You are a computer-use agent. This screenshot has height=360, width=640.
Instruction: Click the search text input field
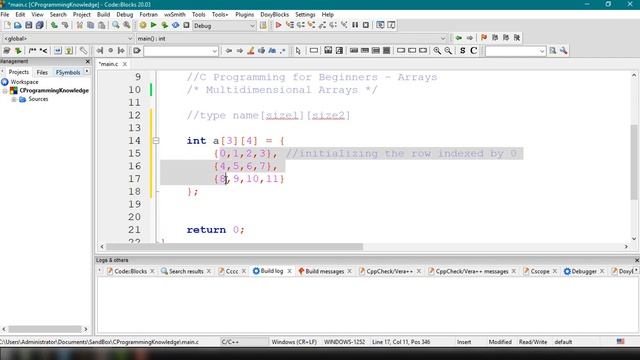click(178, 51)
